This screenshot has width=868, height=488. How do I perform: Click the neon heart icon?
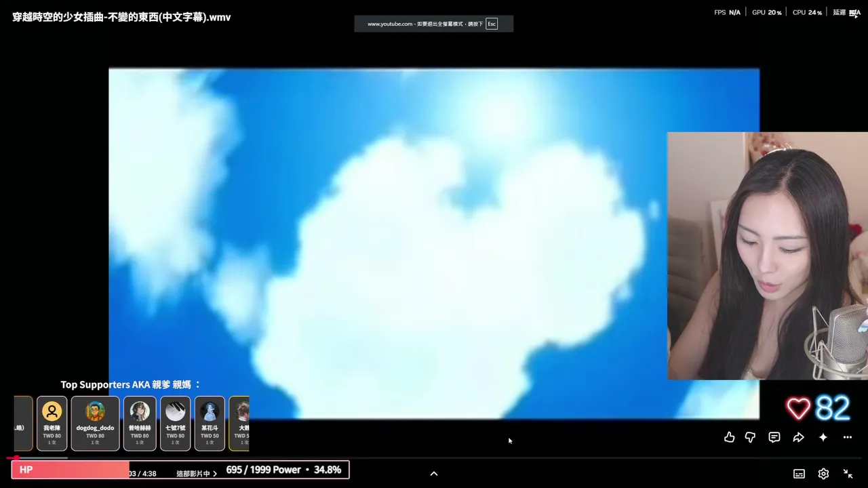point(798,408)
